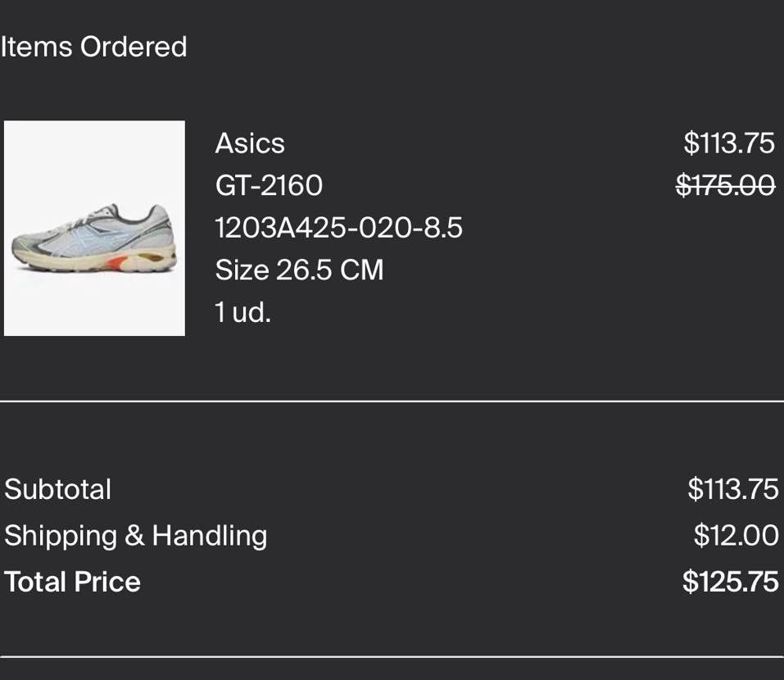Click the Items Ordered heading
The width and height of the screenshot is (784, 680).
pos(93,47)
